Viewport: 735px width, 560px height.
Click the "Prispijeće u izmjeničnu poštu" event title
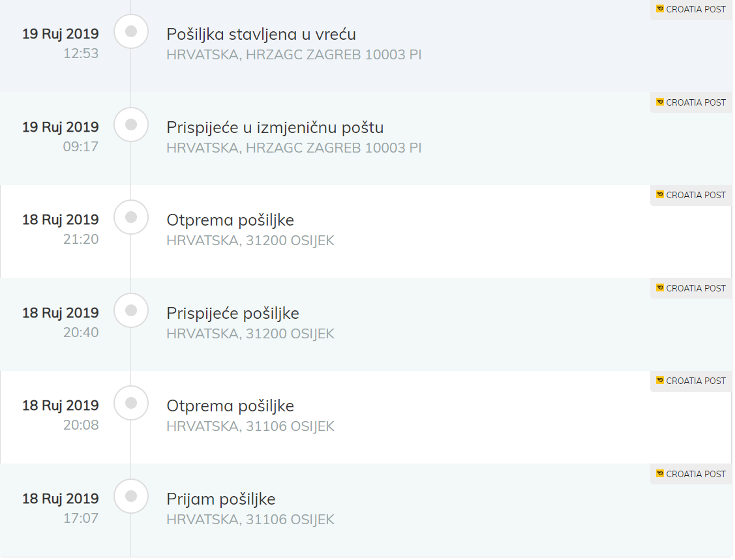tap(275, 127)
